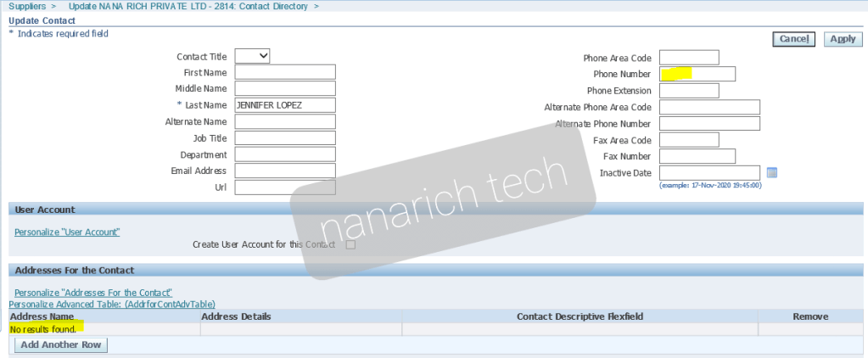This screenshot has width=868, height=358.
Task: Toggle Create User Account for this Contact checkbox
Action: pyautogui.click(x=350, y=244)
